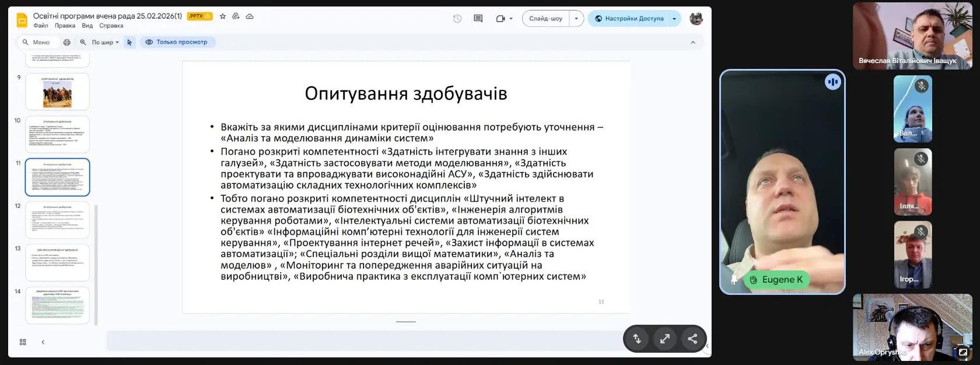Select the Alex Opryshko video tile
Image resolution: width=980 pixels, height=365 pixels.
coord(912,327)
